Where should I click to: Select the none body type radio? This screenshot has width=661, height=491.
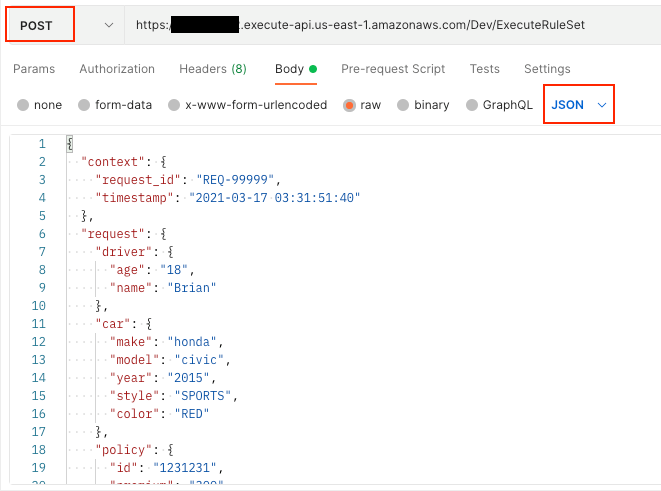23,105
